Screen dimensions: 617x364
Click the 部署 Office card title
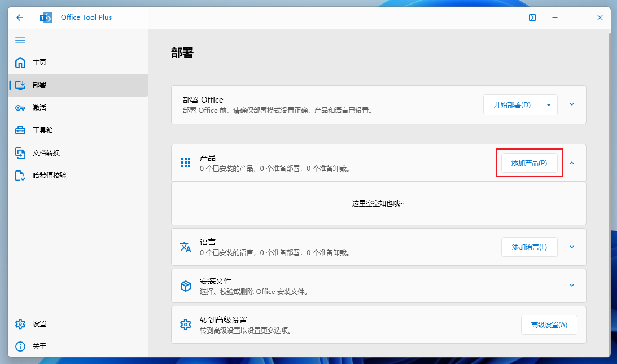[x=203, y=100]
